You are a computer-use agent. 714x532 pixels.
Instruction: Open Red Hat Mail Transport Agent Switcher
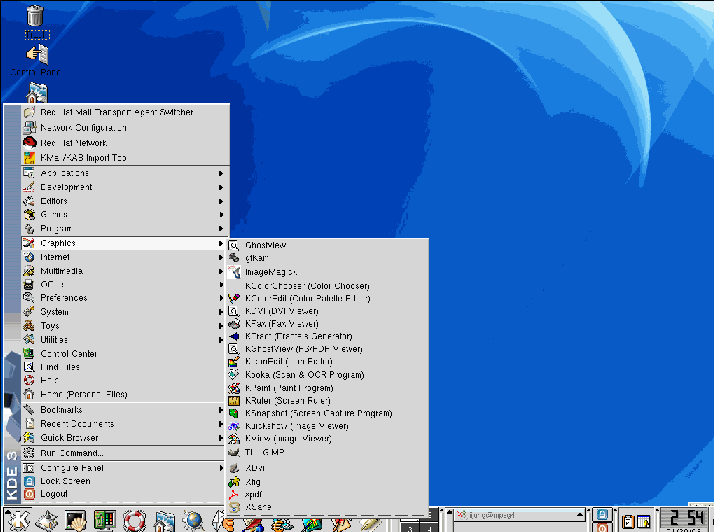(x=125, y=112)
